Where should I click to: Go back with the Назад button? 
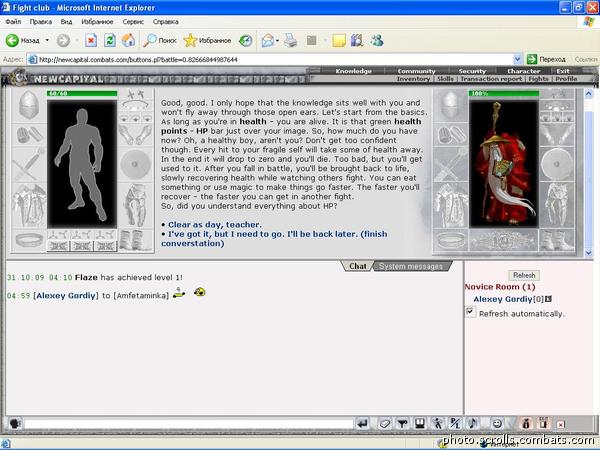coord(22,40)
